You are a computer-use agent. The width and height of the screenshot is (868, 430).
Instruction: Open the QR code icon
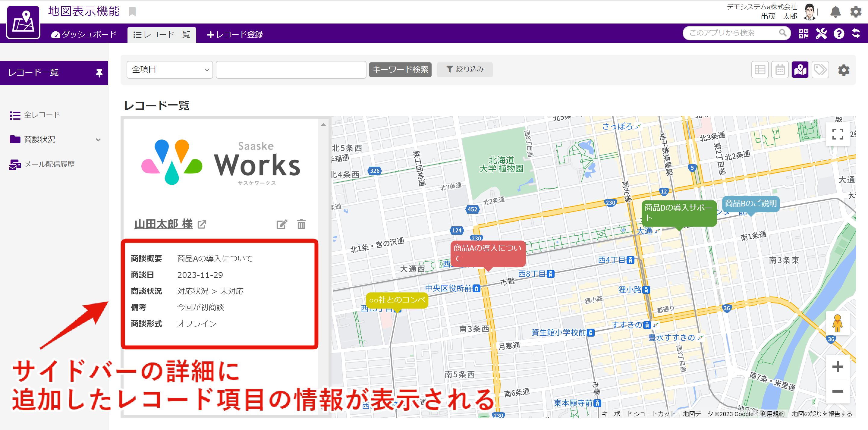[x=803, y=33]
